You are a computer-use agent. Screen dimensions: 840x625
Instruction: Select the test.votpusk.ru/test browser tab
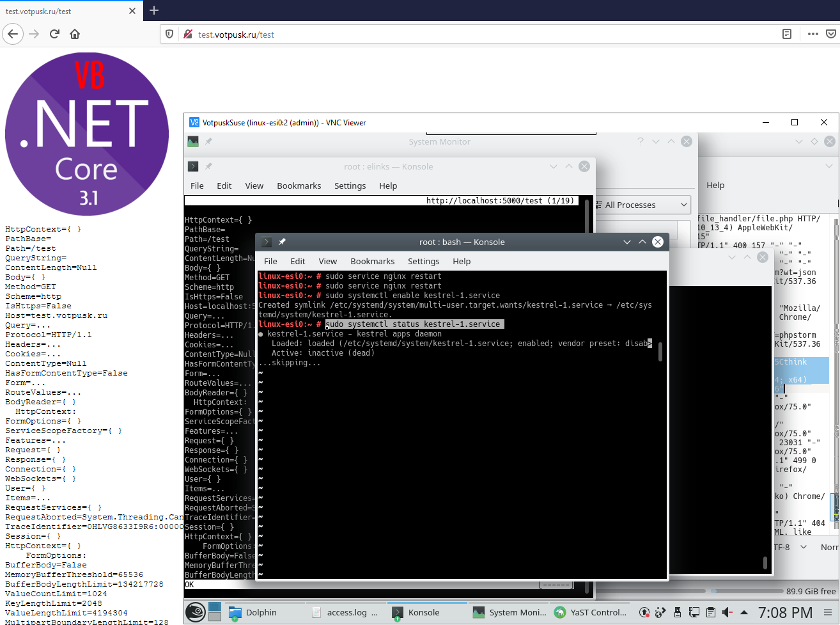click(x=70, y=11)
